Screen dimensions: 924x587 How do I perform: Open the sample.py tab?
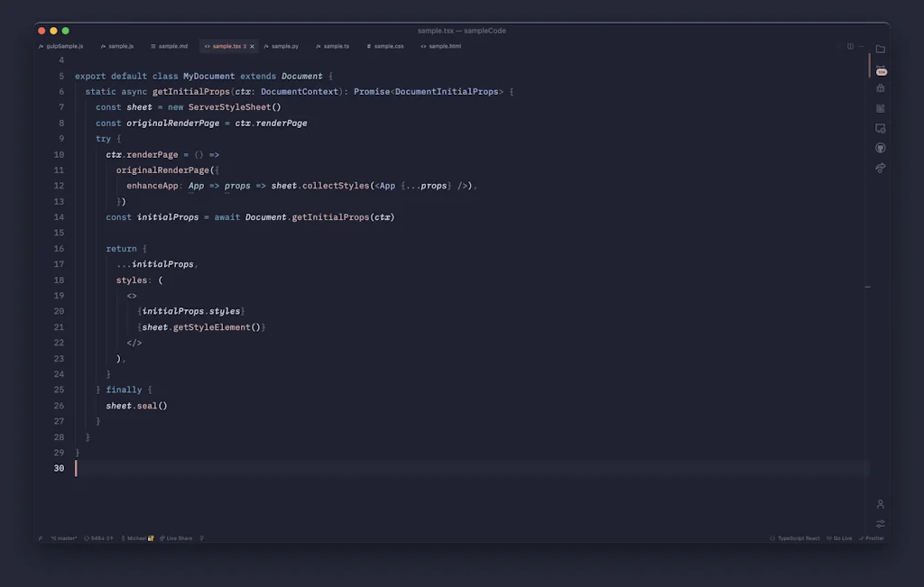click(x=284, y=46)
